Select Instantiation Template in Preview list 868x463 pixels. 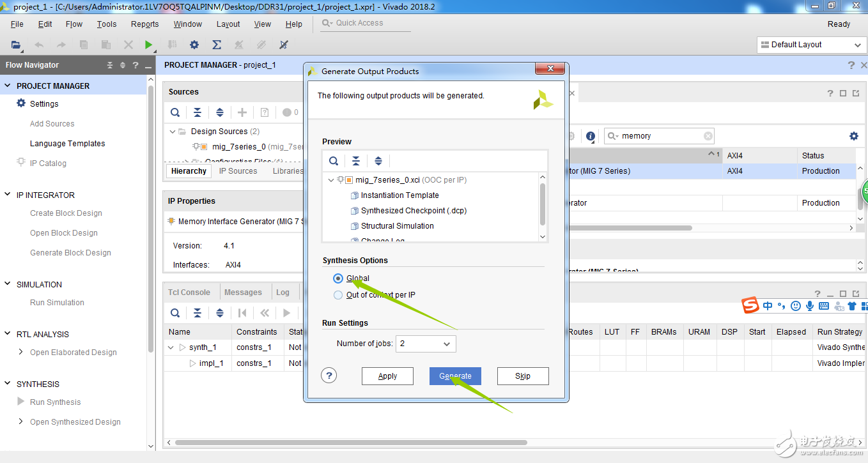[399, 195]
